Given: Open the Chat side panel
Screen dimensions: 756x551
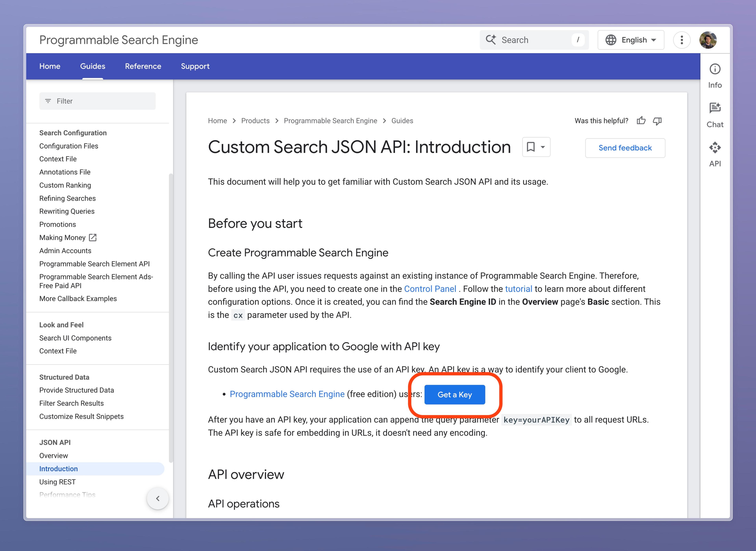Looking at the screenshot, I should (x=715, y=115).
